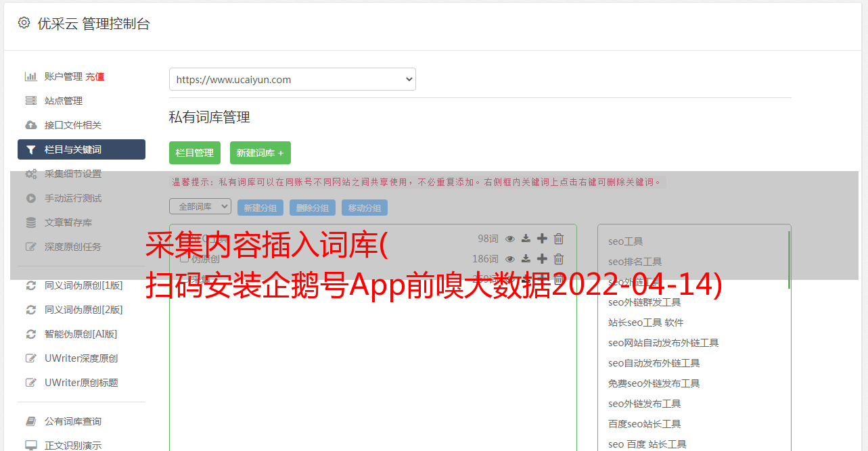Click the 新建分组 button
The height and width of the screenshot is (451, 868).
pos(260,208)
